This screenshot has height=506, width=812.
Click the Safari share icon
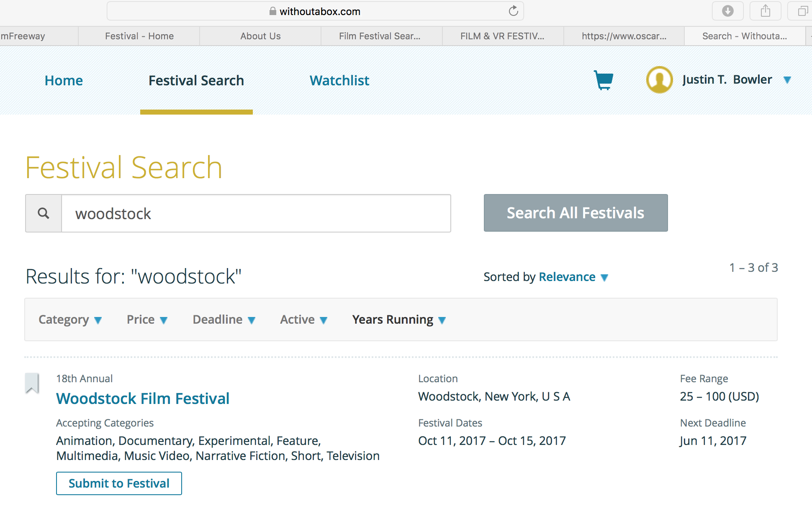(x=765, y=11)
